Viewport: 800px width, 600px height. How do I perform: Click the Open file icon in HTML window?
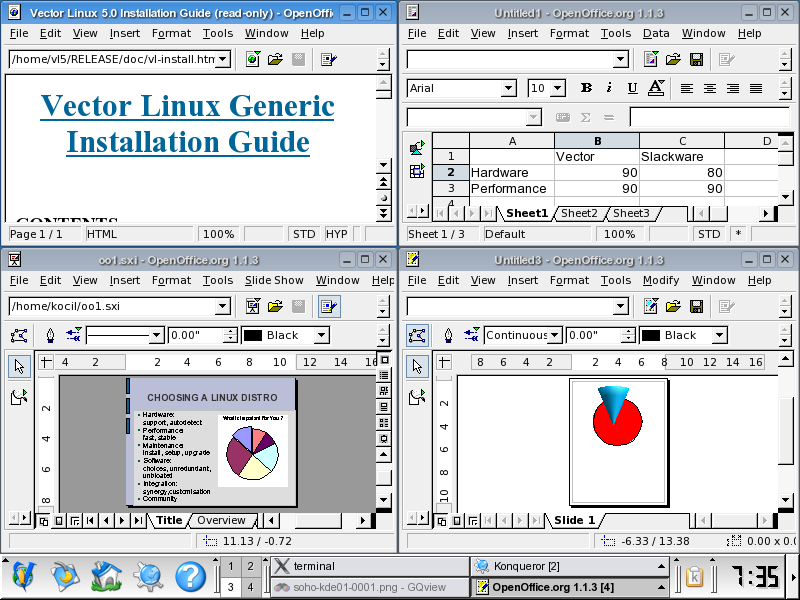(x=275, y=59)
